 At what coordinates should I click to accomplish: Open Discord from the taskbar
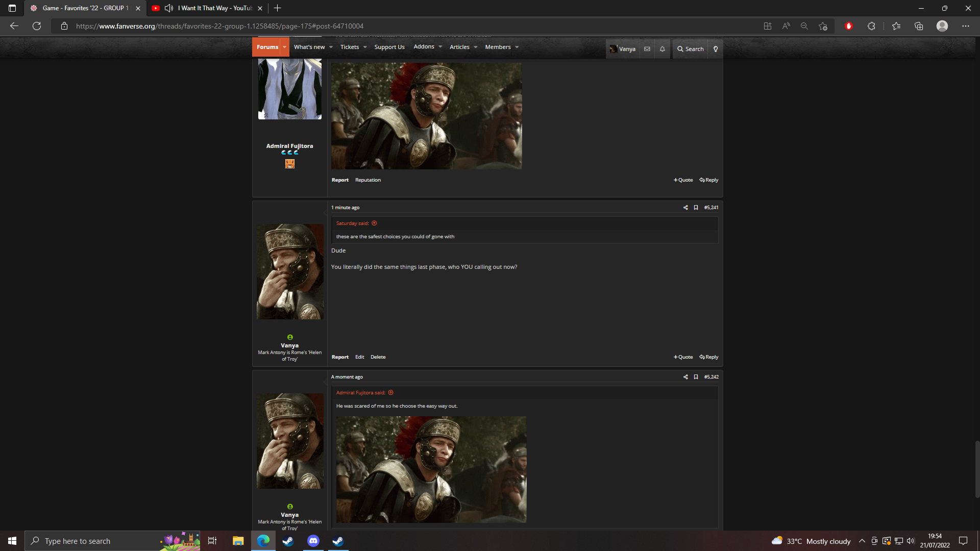[x=313, y=541]
